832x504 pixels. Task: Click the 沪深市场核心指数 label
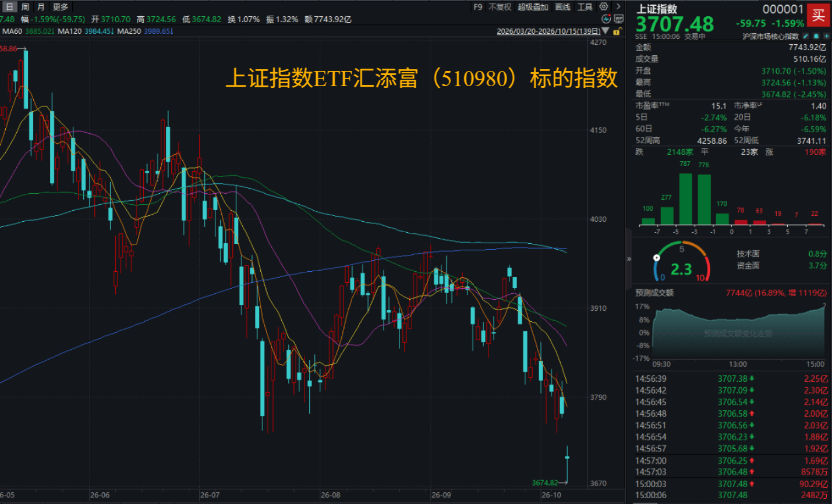tap(771, 37)
